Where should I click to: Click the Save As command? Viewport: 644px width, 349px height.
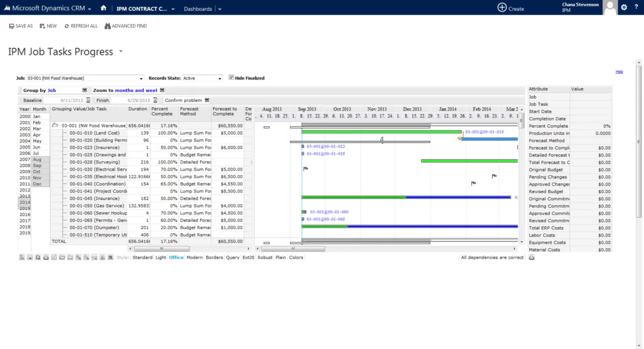[x=21, y=26]
